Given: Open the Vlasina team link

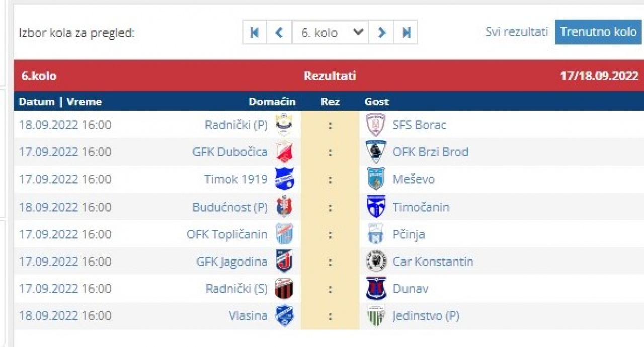Looking at the screenshot, I should point(248,316).
